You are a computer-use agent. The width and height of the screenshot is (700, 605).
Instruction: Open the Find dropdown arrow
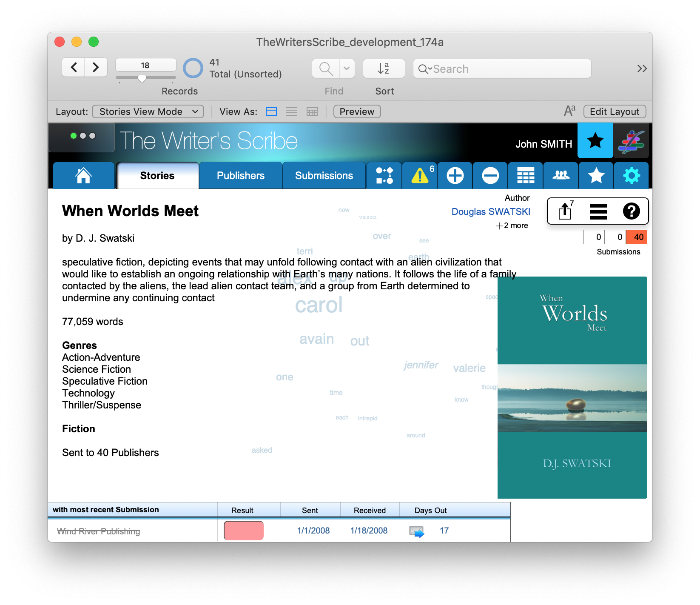point(347,68)
